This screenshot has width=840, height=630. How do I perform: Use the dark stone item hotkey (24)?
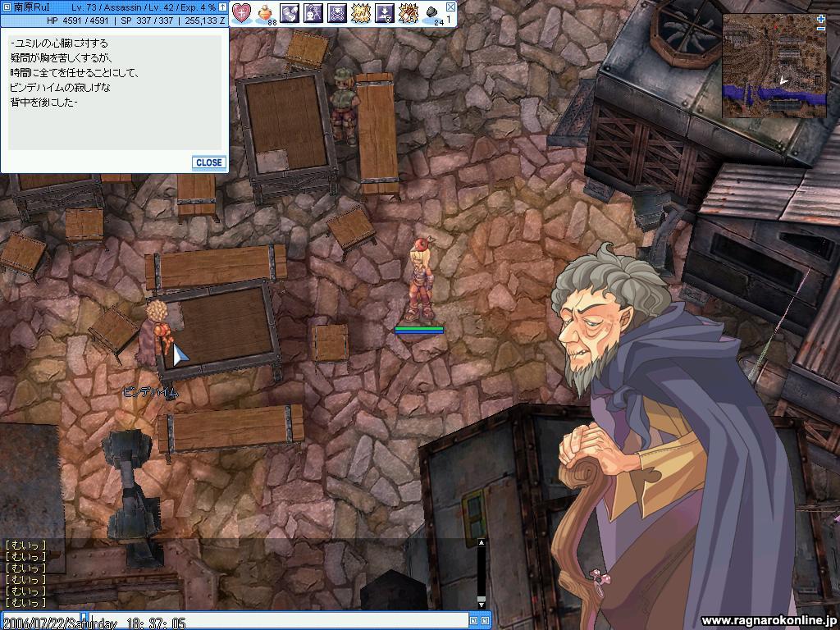click(x=432, y=14)
